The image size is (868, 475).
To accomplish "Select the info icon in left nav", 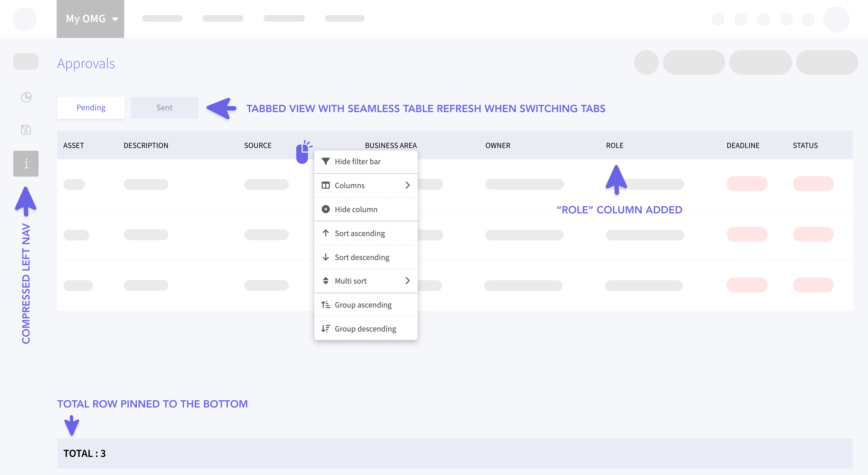I will click(26, 164).
